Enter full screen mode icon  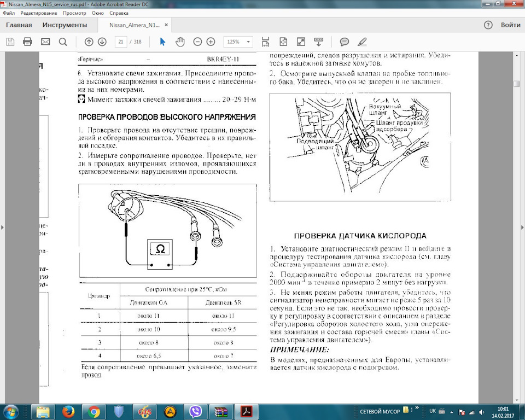pyautogui.click(x=301, y=42)
